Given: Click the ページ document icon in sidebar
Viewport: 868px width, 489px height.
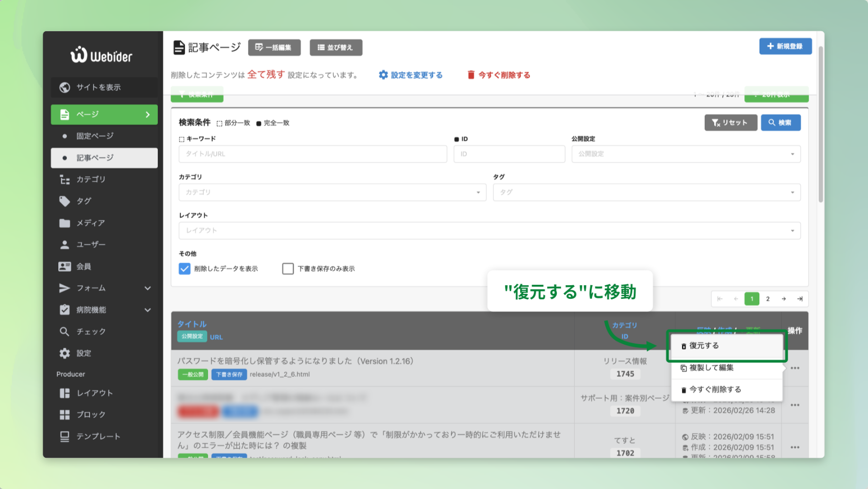Looking at the screenshot, I should [x=64, y=114].
